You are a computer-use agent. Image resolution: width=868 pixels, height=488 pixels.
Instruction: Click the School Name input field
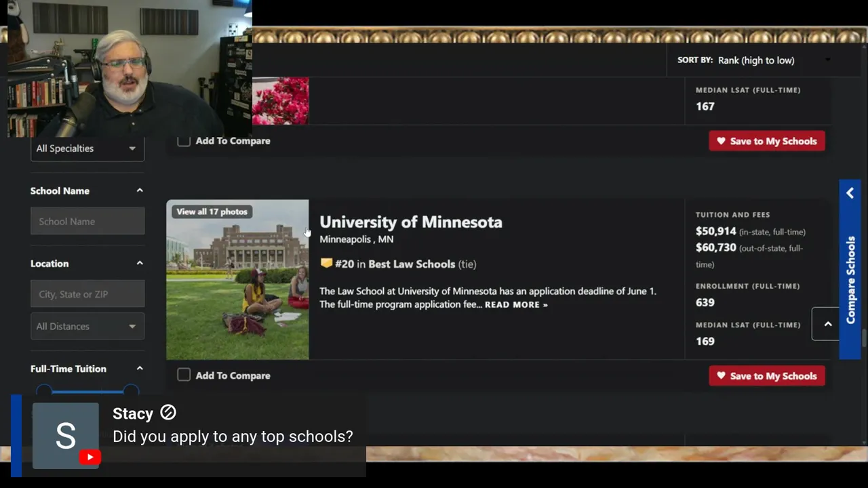87,222
